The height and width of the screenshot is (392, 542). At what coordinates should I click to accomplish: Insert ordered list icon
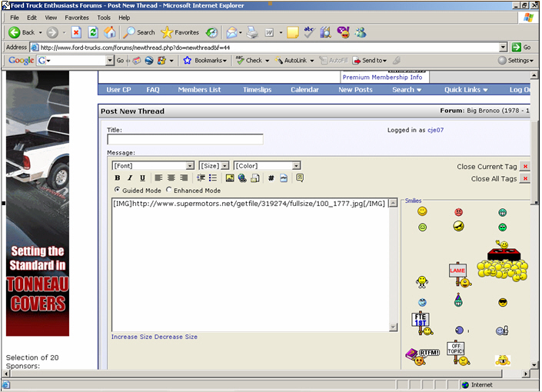(201, 178)
